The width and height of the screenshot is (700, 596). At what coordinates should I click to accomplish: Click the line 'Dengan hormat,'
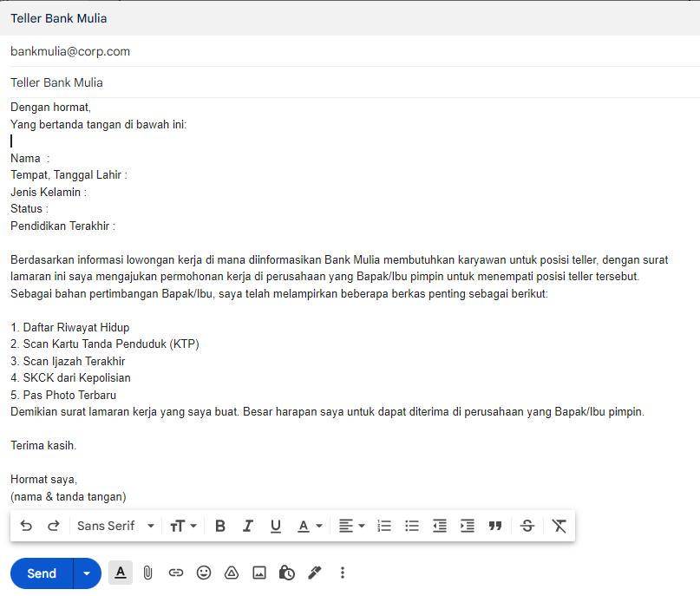(50, 108)
